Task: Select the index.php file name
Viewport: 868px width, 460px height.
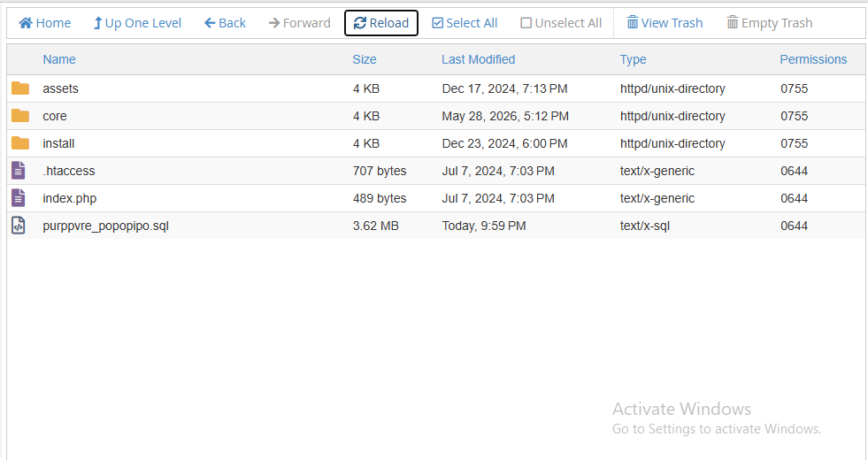Action: (x=69, y=199)
